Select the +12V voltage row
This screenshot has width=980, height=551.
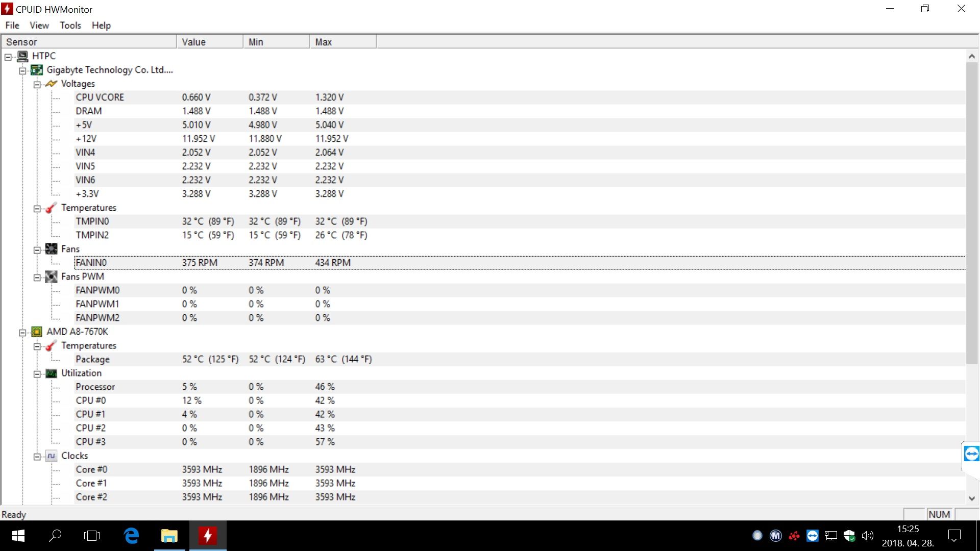[520, 139]
